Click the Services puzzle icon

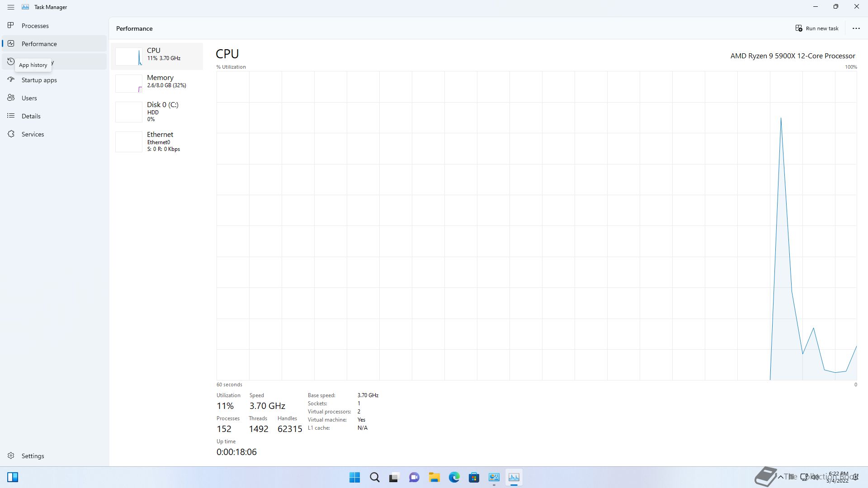pyautogui.click(x=11, y=134)
